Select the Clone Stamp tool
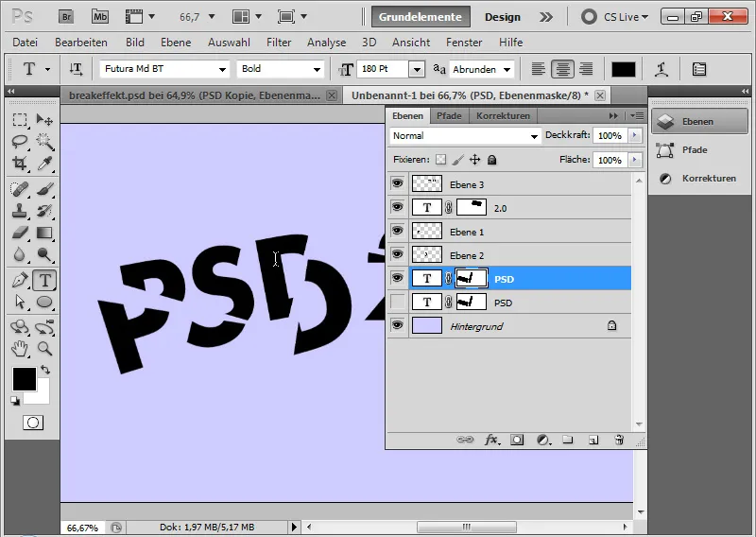756x537 pixels. pyautogui.click(x=19, y=211)
